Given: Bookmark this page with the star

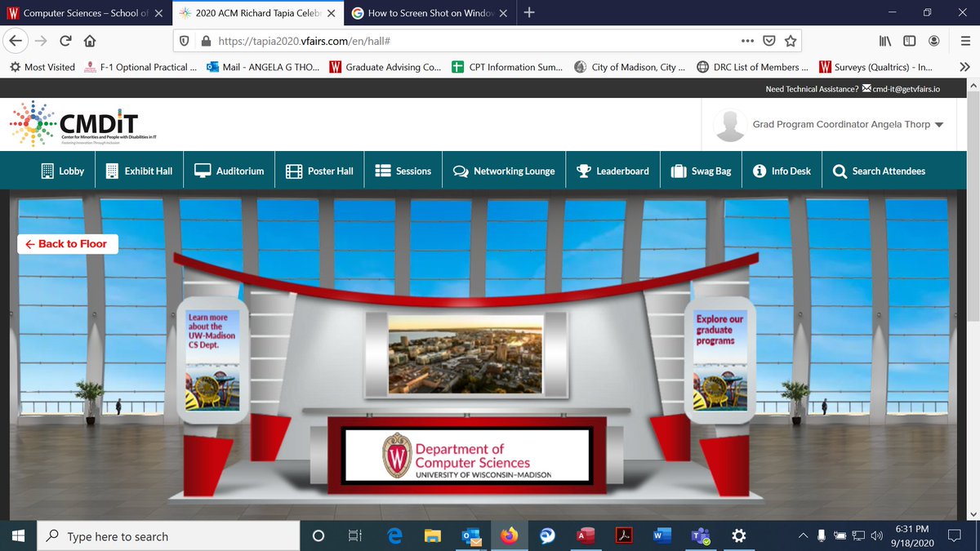Looking at the screenshot, I should (791, 41).
